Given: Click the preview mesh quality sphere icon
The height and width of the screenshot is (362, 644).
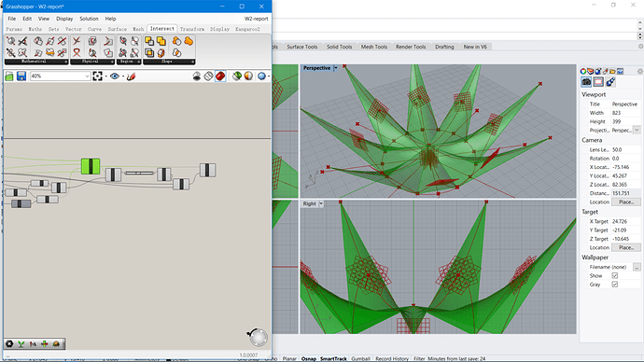Looking at the screenshot, I should (x=261, y=76).
